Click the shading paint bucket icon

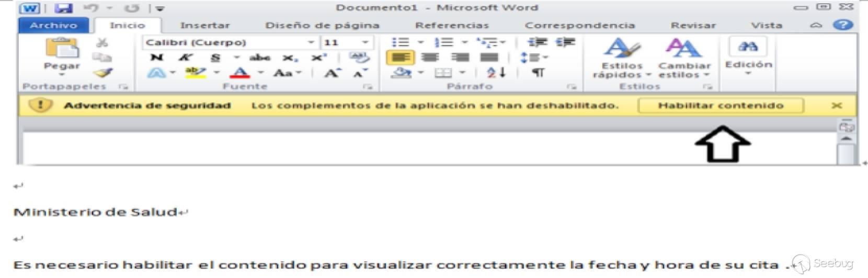click(x=402, y=73)
